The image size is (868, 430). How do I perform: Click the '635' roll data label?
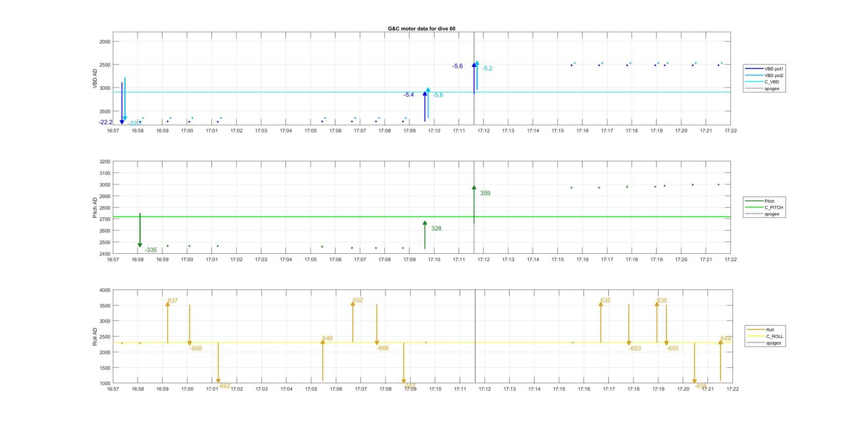tap(662, 300)
